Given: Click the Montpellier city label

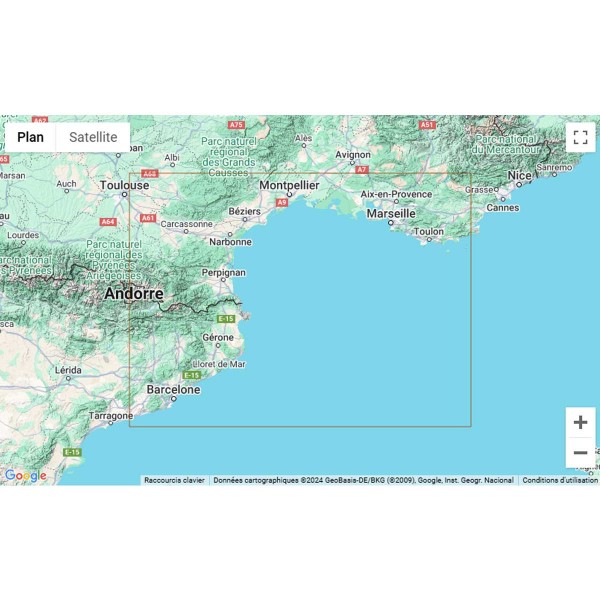Looking at the screenshot, I should (289, 186).
